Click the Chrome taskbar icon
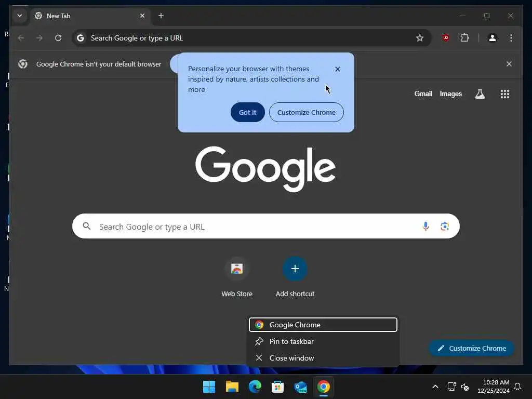 click(323, 387)
